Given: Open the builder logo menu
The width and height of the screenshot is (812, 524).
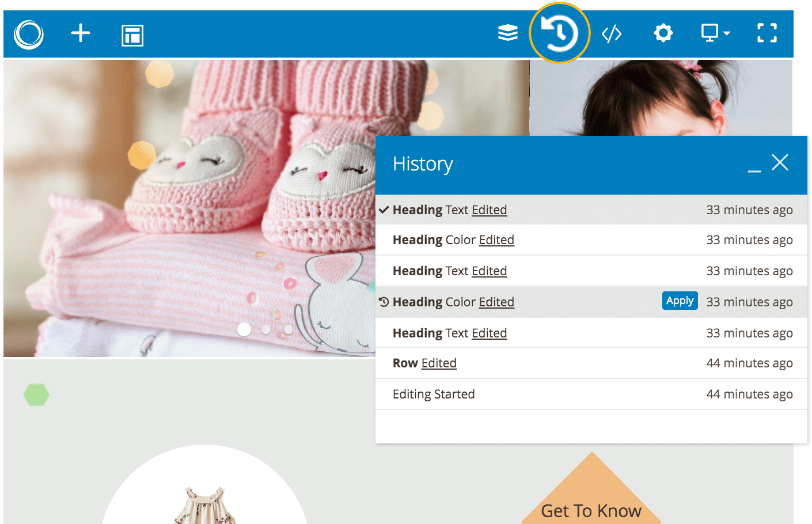Looking at the screenshot, I should (29, 35).
